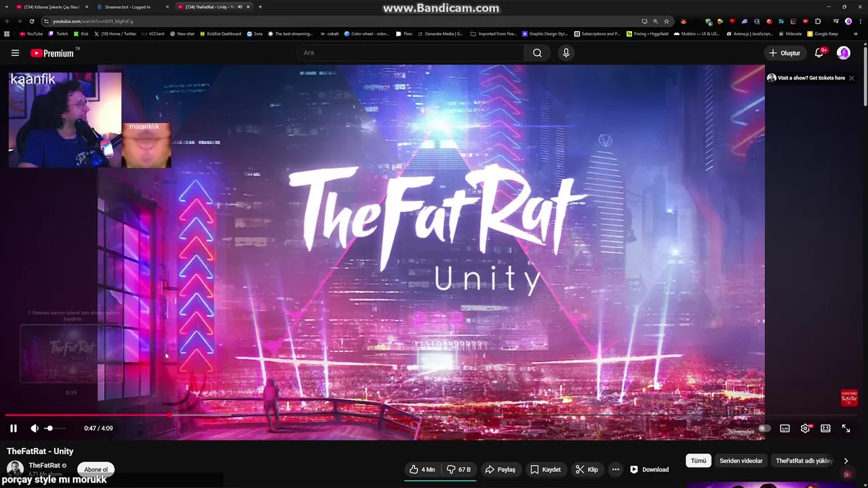Image resolution: width=868 pixels, height=488 pixels.
Task: Open the KickBot Dashboard bookmark
Action: [220, 33]
